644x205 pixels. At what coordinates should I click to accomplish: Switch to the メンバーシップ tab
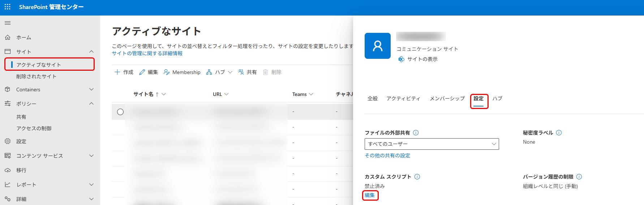(x=447, y=99)
